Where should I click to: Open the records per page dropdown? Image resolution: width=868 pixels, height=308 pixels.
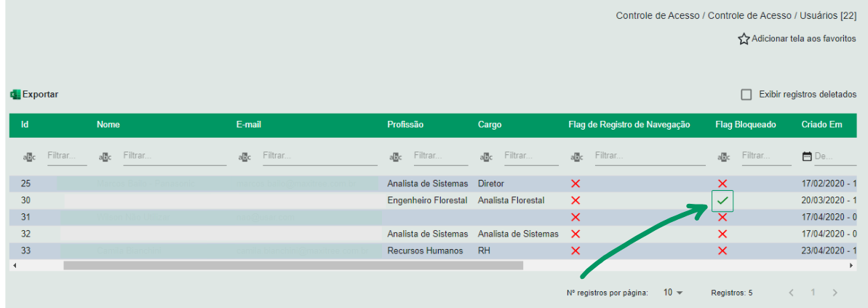tap(673, 293)
